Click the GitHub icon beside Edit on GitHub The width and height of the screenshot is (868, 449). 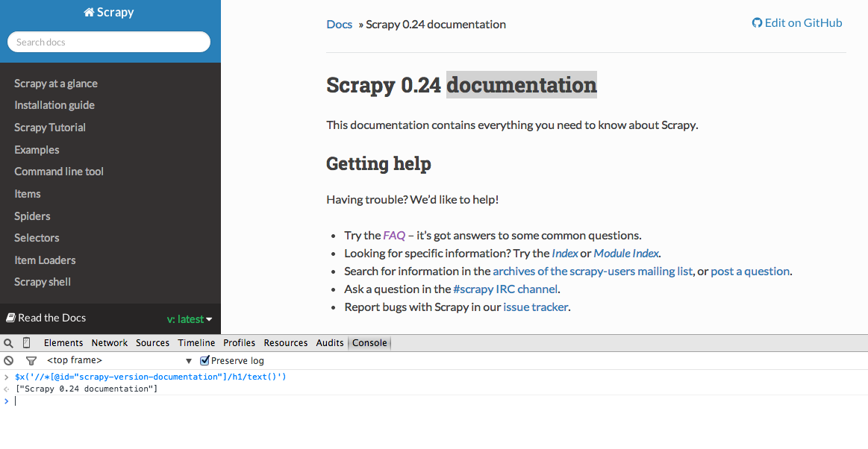point(757,22)
